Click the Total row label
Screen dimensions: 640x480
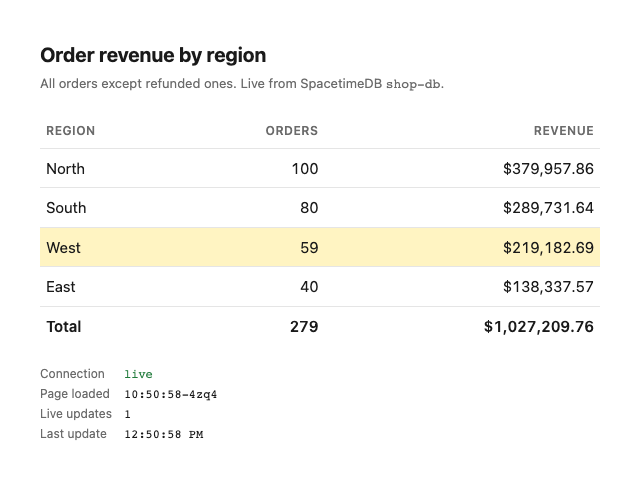tap(64, 327)
